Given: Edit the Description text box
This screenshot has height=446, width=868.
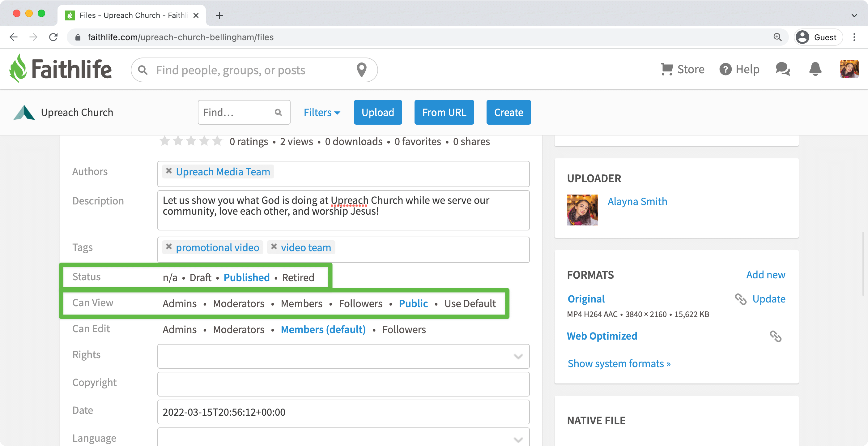Looking at the screenshot, I should [343, 210].
